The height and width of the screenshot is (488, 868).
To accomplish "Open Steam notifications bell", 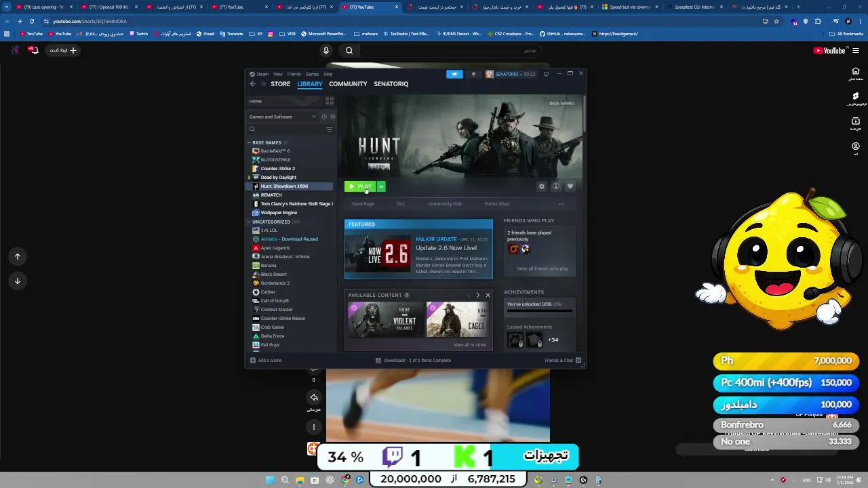I will [473, 74].
